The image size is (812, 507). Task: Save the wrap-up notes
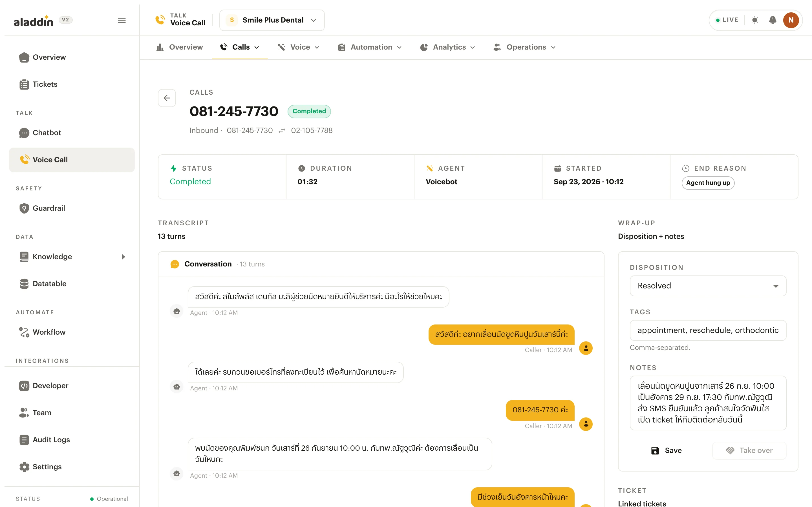tap(667, 450)
